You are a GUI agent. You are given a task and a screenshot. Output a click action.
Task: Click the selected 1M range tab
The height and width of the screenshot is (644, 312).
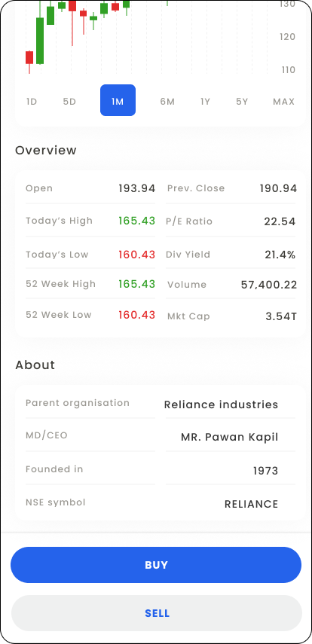[x=118, y=100]
